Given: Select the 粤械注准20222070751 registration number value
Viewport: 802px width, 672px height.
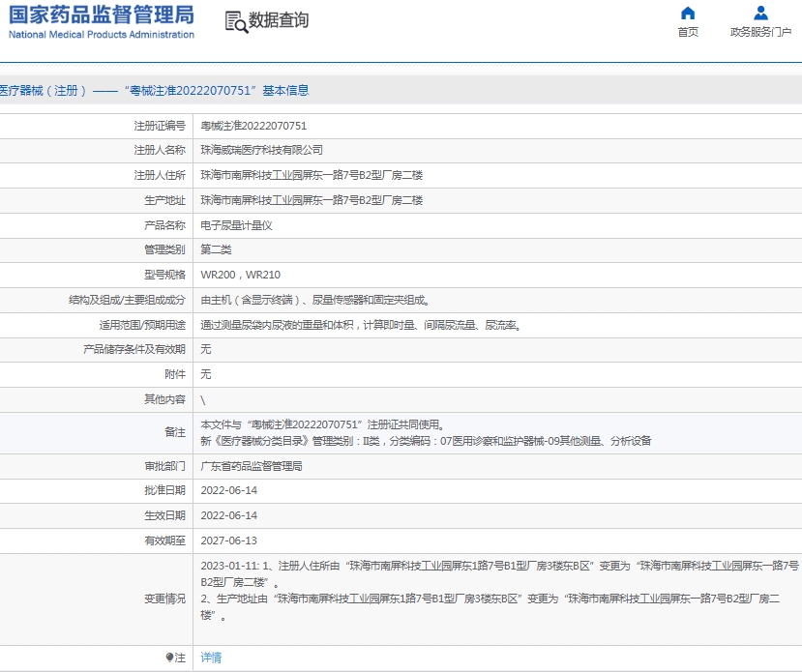Looking at the screenshot, I should click(253, 126).
